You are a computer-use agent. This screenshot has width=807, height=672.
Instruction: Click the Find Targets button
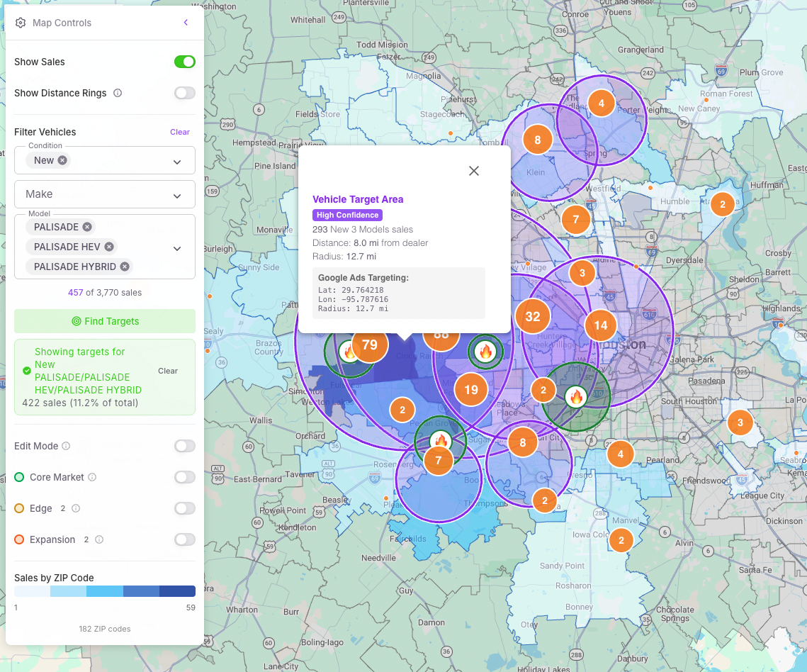(104, 321)
